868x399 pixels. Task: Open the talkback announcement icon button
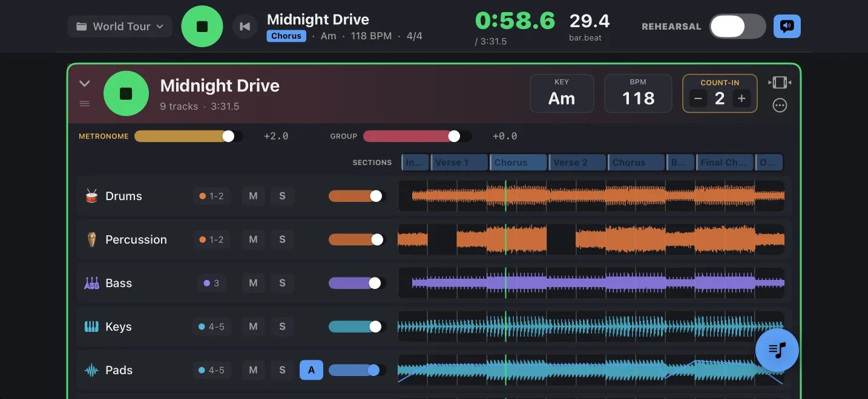[x=787, y=27]
